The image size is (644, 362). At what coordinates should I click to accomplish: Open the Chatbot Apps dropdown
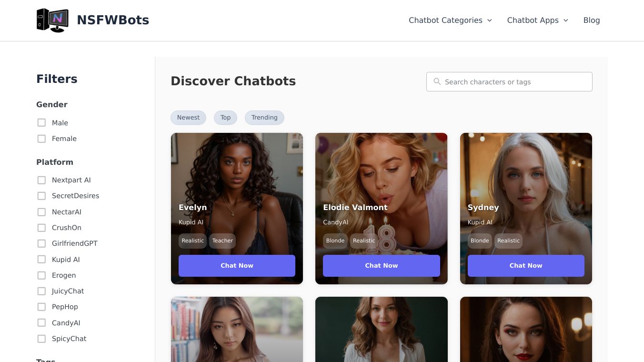(x=537, y=20)
